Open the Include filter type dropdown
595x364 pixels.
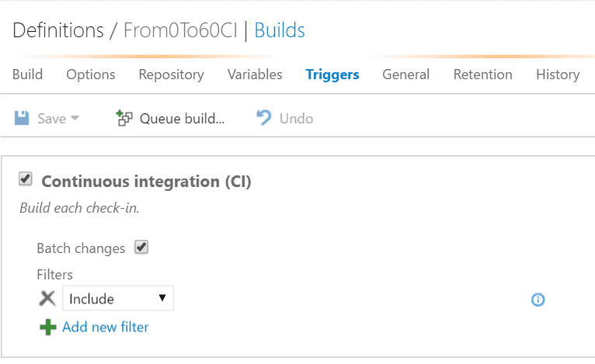(118, 298)
